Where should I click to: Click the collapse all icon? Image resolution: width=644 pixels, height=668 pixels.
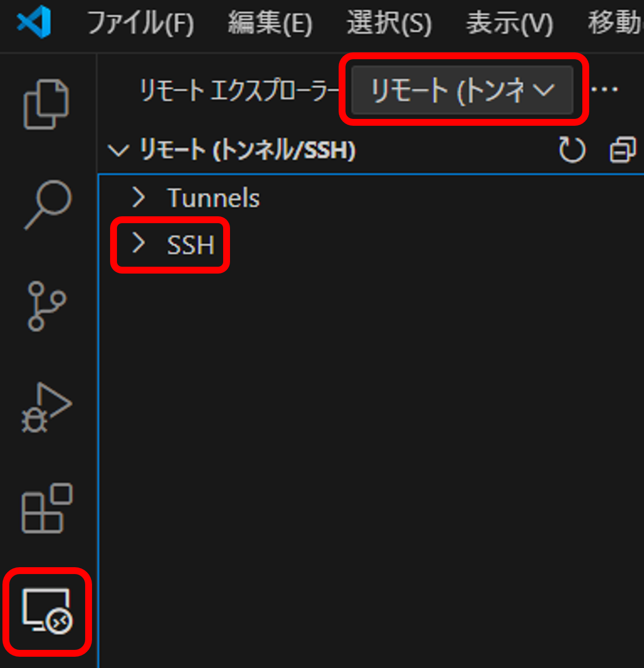point(623,150)
